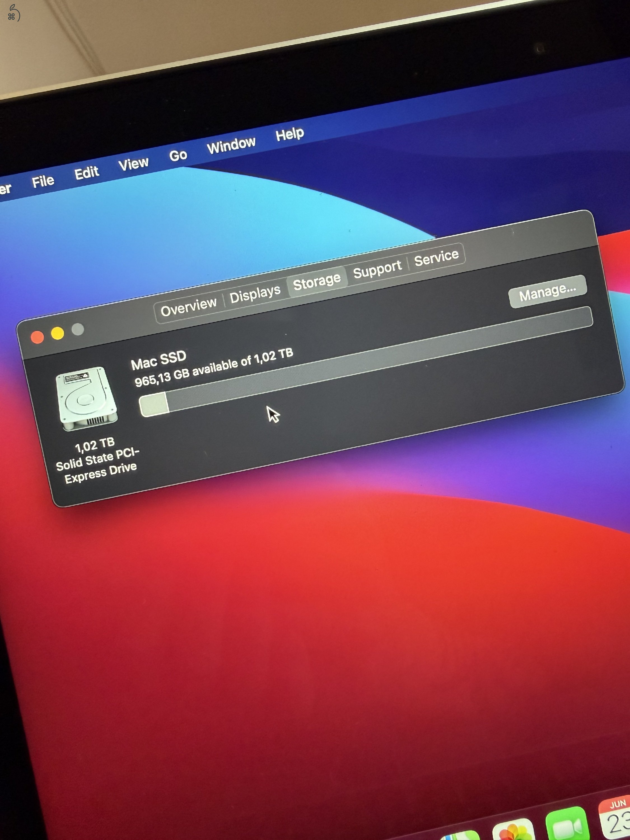The image size is (630, 840).
Task: Open the View menu
Action: pyautogui.click(x=133, y=164)
